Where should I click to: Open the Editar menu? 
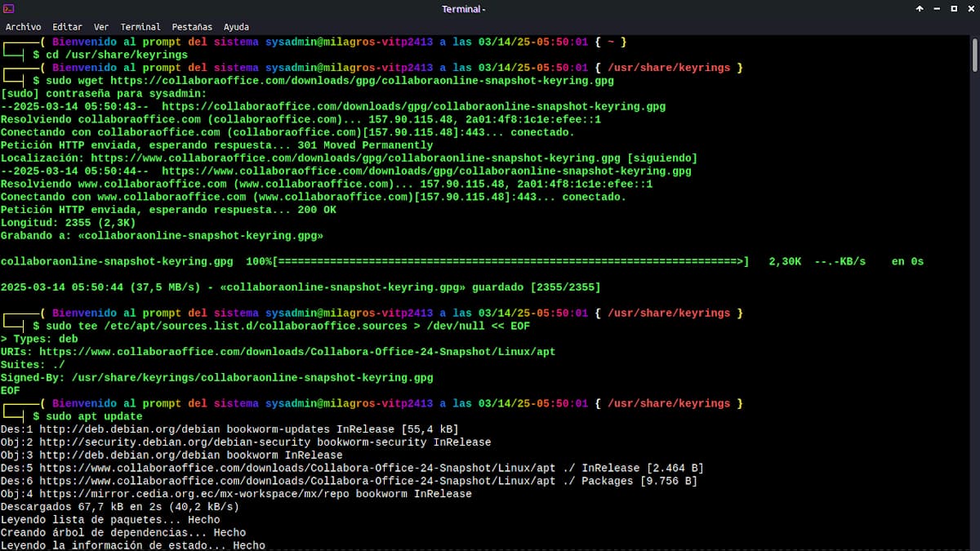pyautogui.click(x=67, y=27)
